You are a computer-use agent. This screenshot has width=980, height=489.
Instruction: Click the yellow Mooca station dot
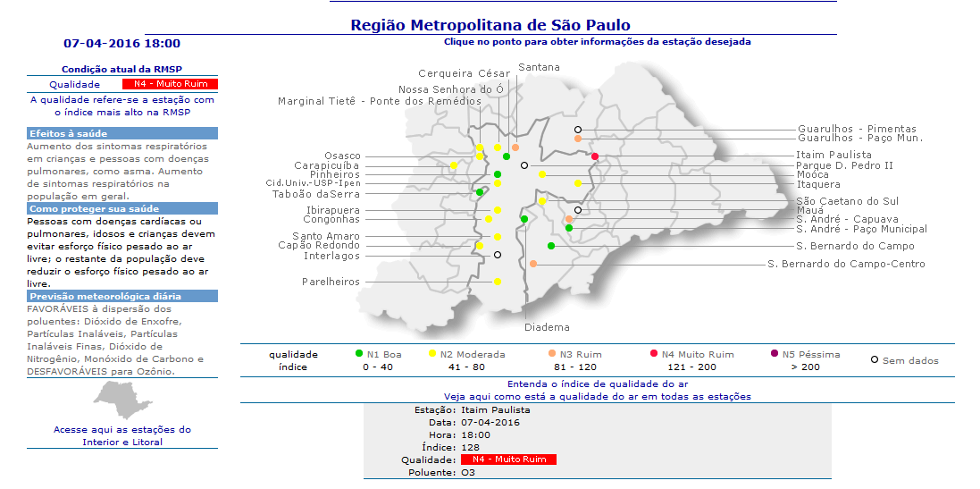click(542, 174)
